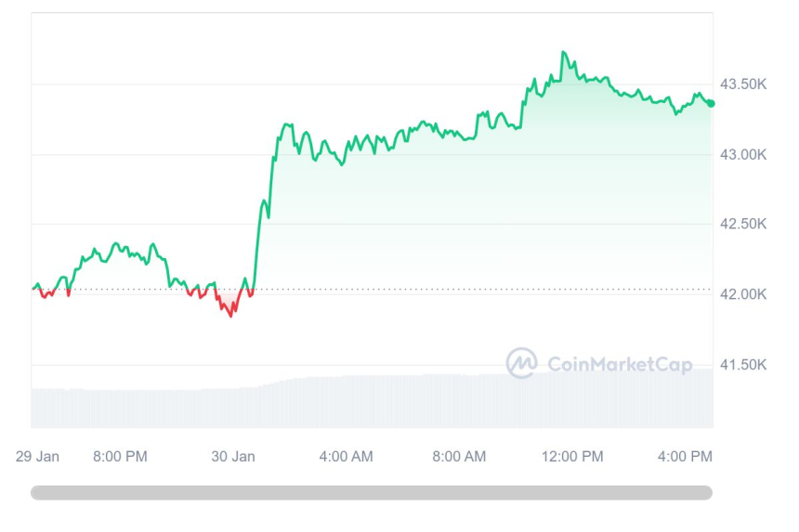Screen dimensions: 799x532
Task: Click the highest peak of the price line
Action: point(564,52)
